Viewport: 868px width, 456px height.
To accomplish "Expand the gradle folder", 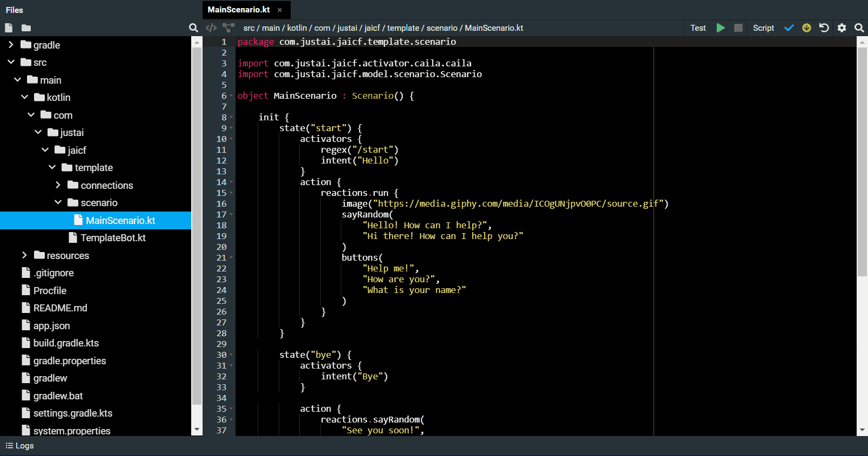I will point(11,45).
